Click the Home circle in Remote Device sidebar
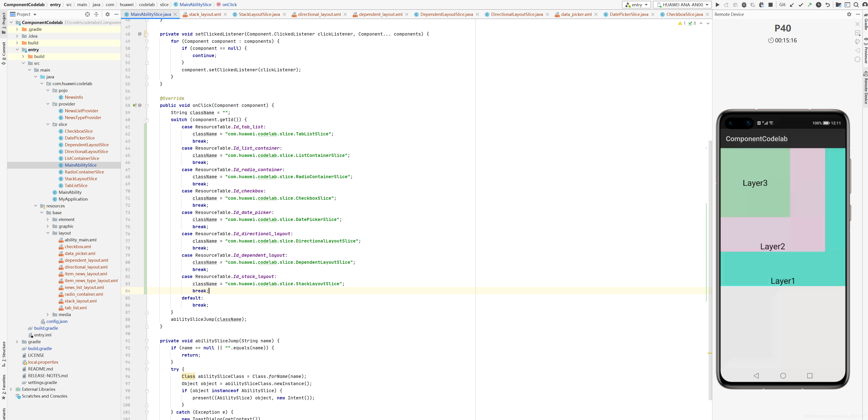The image size is (868, 420). point(858,59)
